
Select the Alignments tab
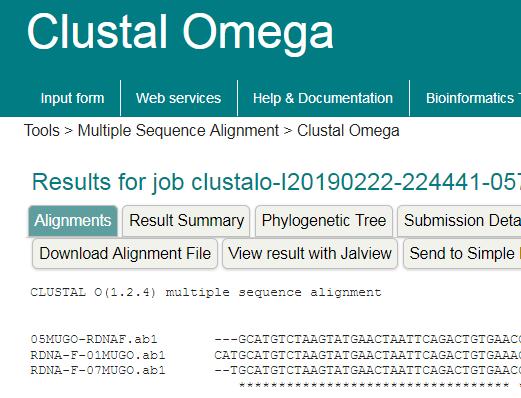tap(73, 221)
